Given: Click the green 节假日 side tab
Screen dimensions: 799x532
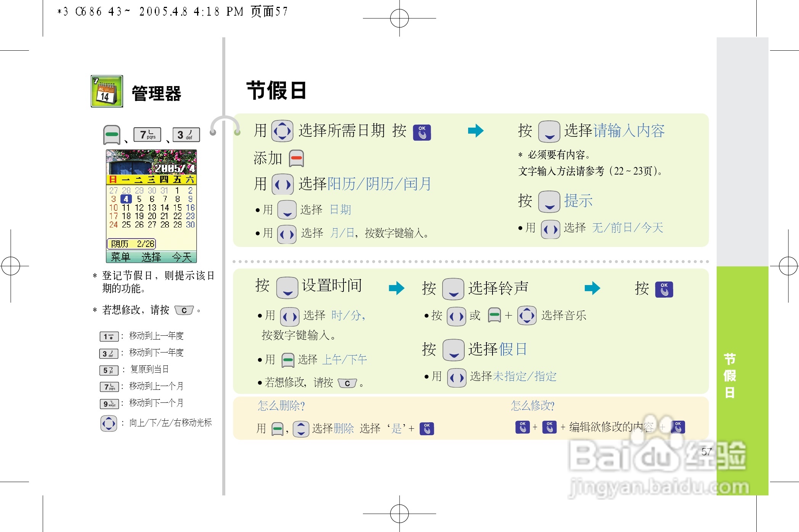Looking at the screenshot, I should pyautogui.click(x=730, y=375).
